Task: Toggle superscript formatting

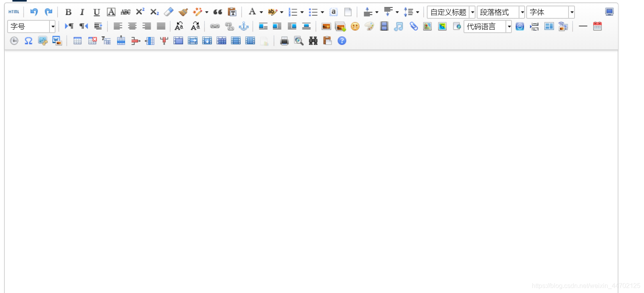Action: point(140,12)
